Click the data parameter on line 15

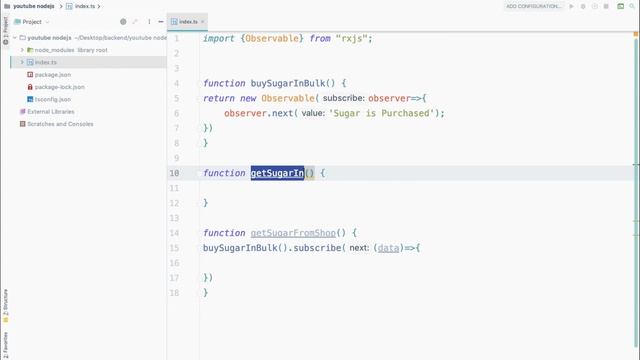(x=388, y=248)
